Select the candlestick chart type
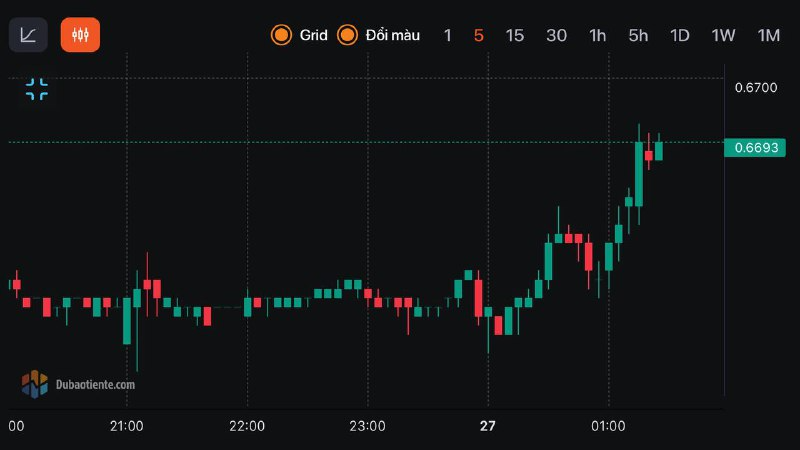 [x=80, y=35]
